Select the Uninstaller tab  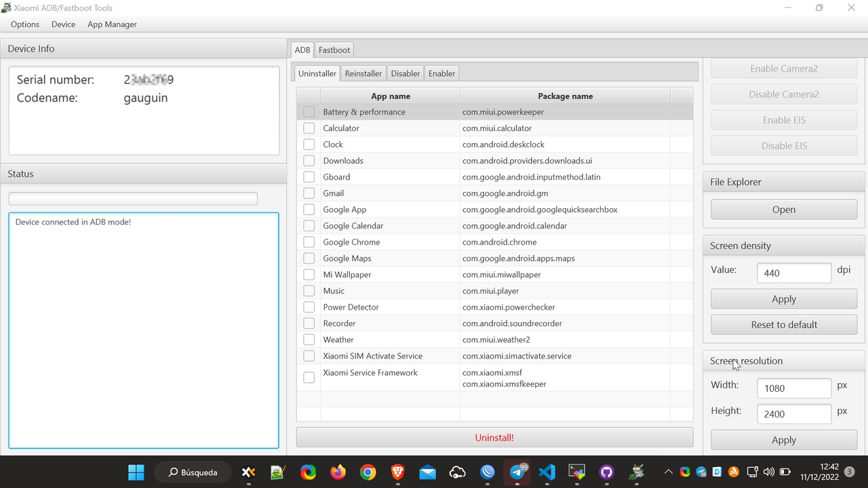click(317, 73)
